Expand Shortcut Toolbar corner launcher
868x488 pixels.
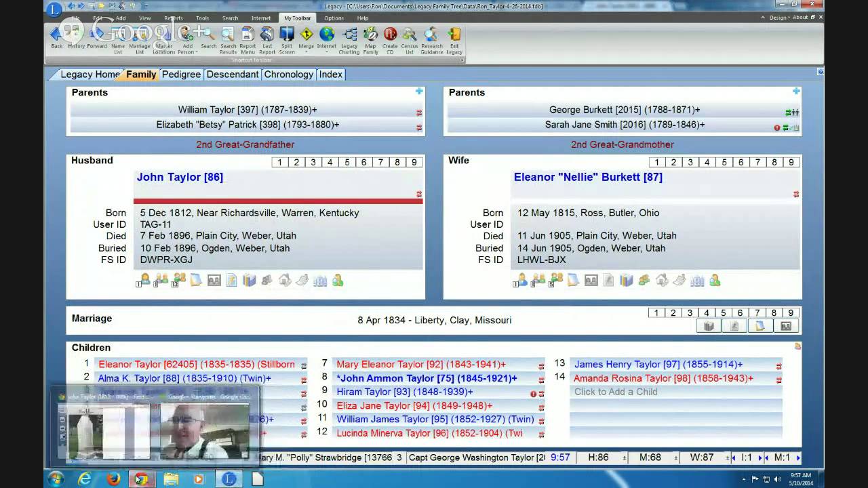point(462,60)
